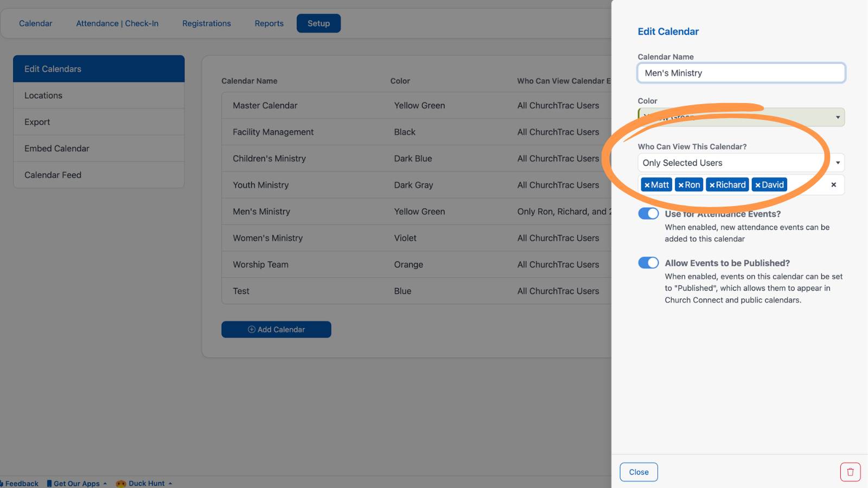Open Who Can View This Calendar dropdown
Image resolution: width=868 pixels, height=488 pixels.
point(741,163)
